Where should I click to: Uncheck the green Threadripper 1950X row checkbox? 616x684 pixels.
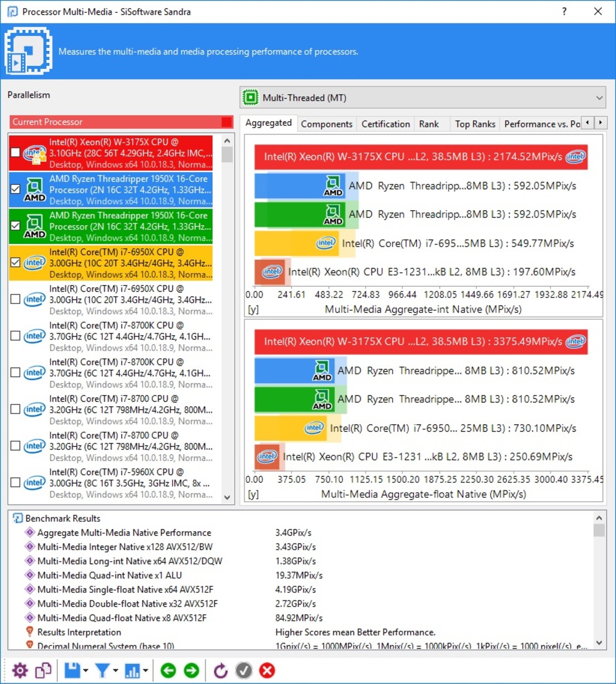[15, 225]
